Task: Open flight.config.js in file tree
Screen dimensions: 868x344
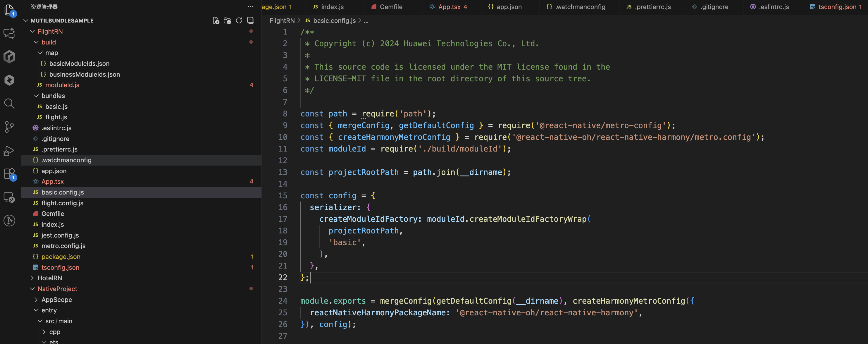Action: point(62,203)
